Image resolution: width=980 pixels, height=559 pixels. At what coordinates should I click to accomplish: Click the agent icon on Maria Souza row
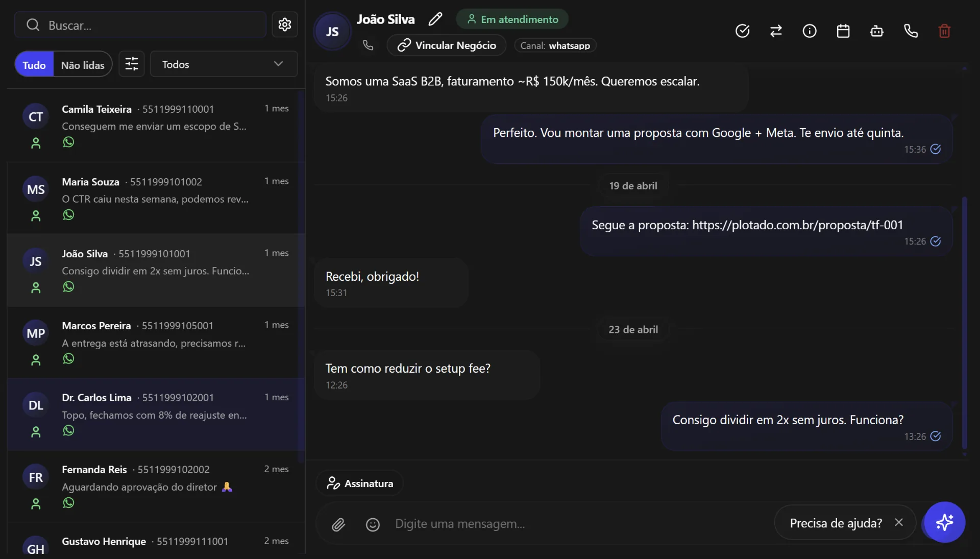[36, 216]
